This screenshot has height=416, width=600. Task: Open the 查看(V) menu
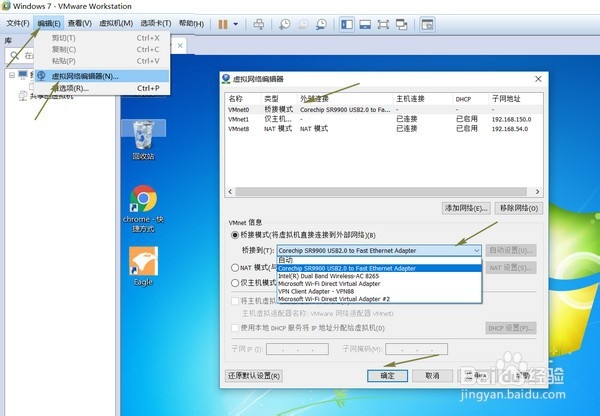pyautogui.click(x=80, y=24)
